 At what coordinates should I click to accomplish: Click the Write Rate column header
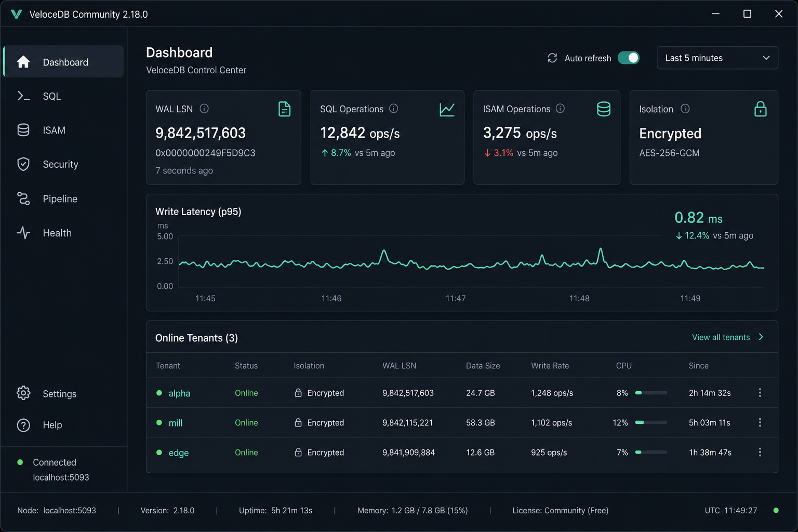[x=550, y=366]
